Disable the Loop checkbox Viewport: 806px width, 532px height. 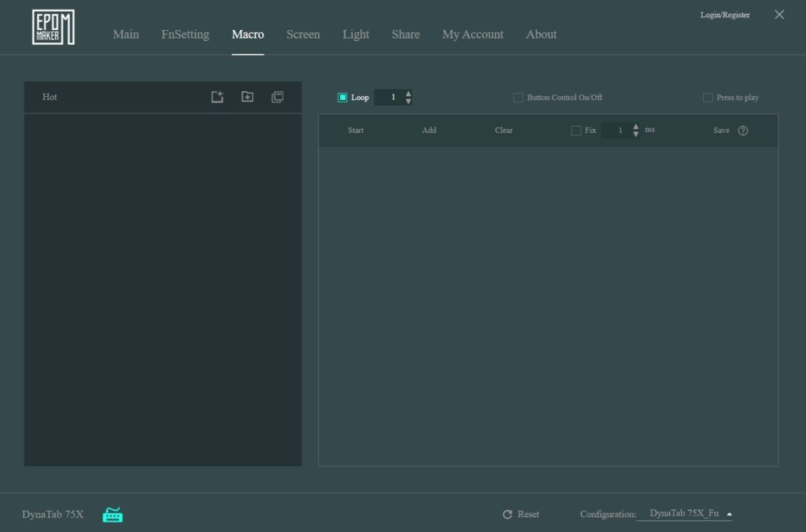click(x=342, y=98)
